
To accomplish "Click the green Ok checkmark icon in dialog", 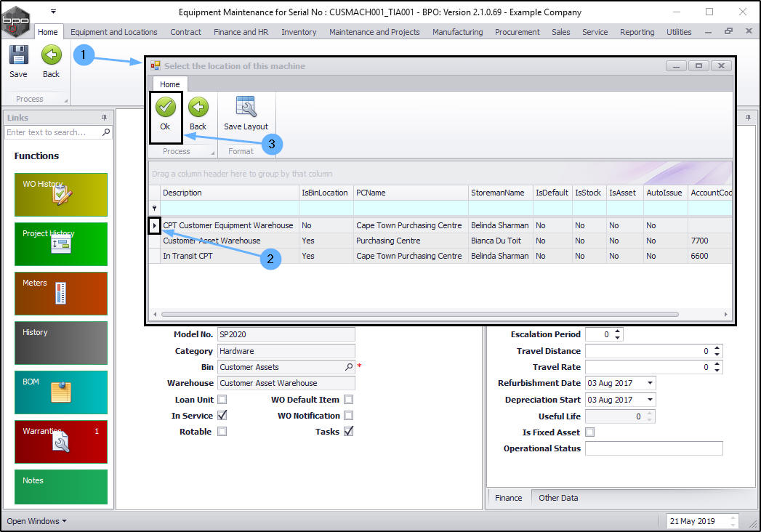I will coord(165,108).
